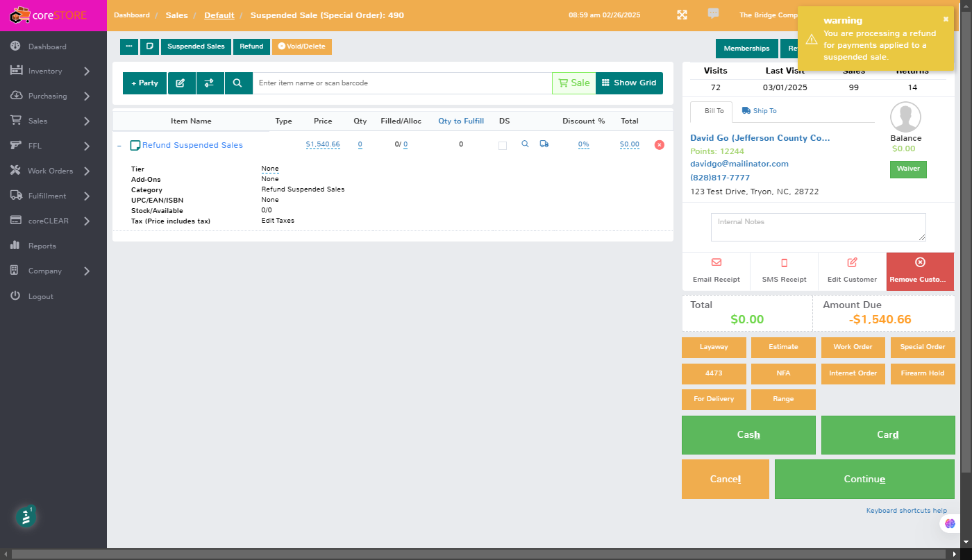The width and height of the screenshot is (972, 560).
Task: Toggle fullscreen with the expand arrows icon
Action: (x=682, y=15)
